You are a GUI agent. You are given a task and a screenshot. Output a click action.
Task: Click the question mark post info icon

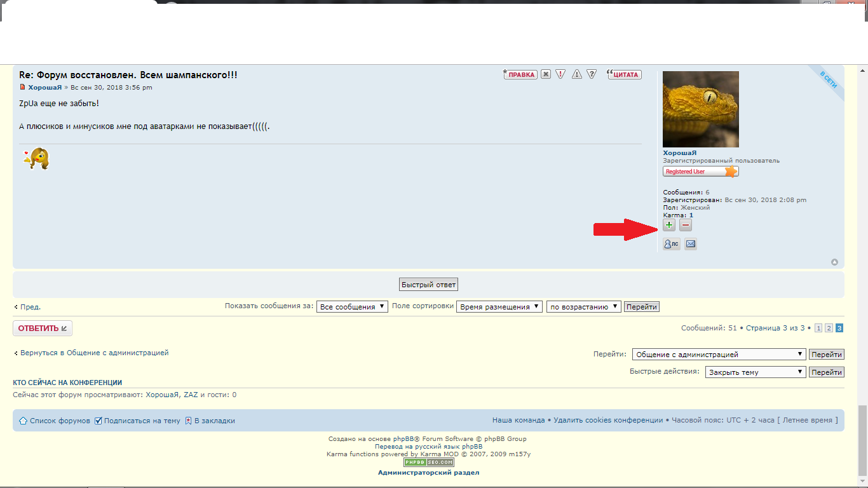point(592,74)
